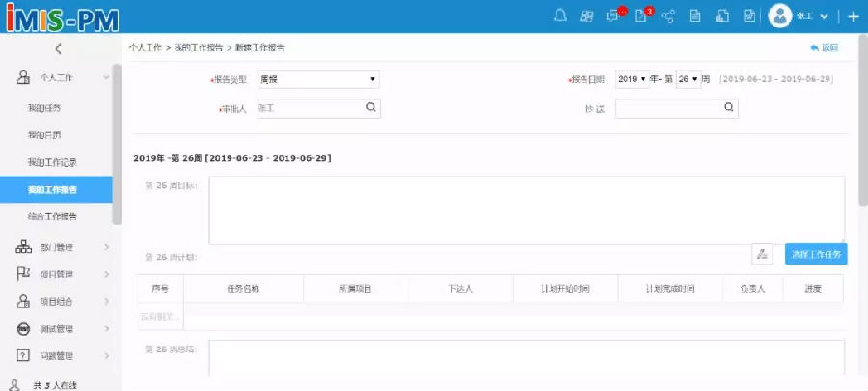Click the search icon in 抄送 field
The height and width of the screenshot is (391, 868).
pos(729,108)
